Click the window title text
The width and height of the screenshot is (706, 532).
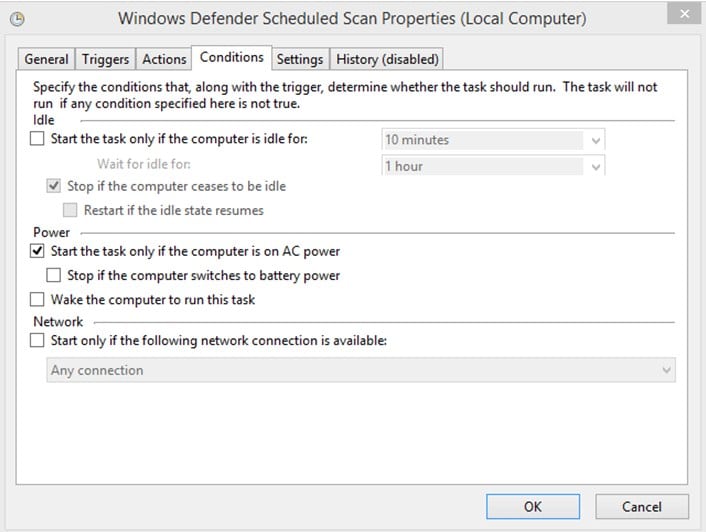coord(352,18)
